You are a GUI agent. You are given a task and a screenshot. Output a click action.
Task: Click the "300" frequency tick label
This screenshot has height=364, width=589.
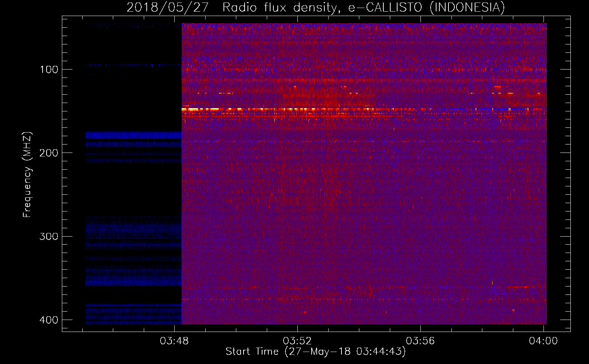(x=49, y=237)
